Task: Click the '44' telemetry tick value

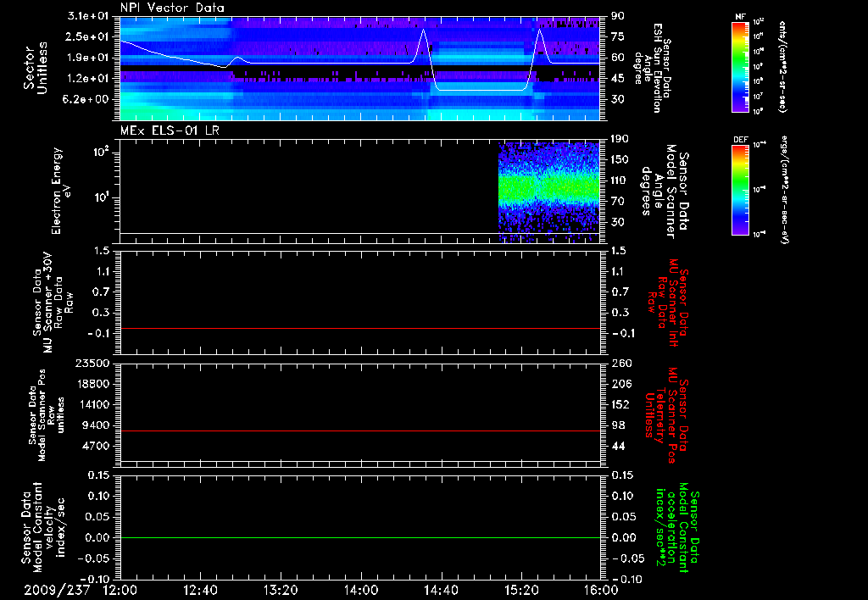Action: point(618,446)
